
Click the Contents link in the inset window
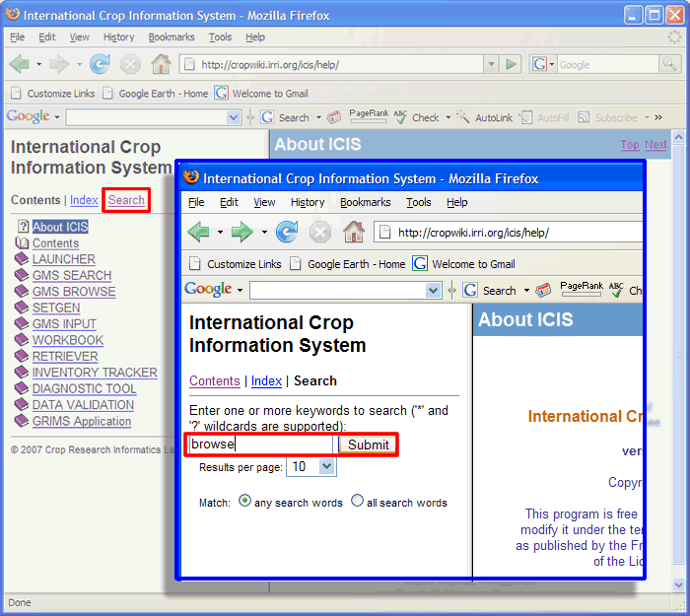point(214,380)
